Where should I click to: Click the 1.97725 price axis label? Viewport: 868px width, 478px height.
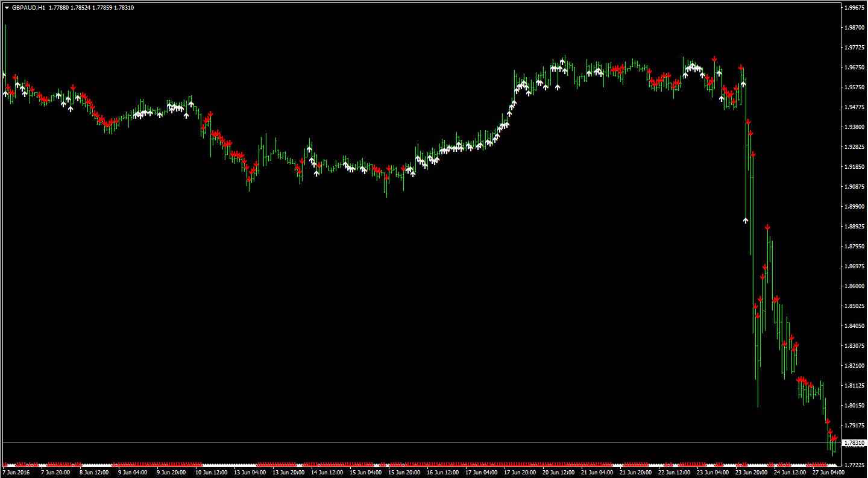855,48
